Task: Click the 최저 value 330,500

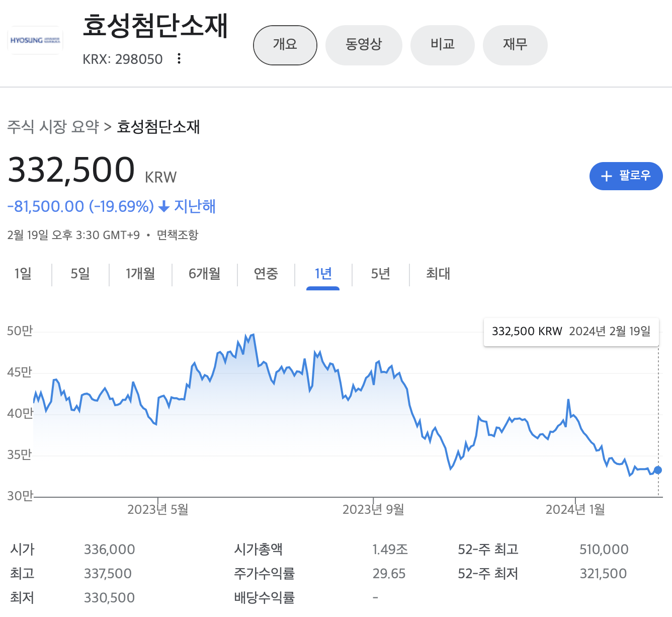Action: [109, 598]
